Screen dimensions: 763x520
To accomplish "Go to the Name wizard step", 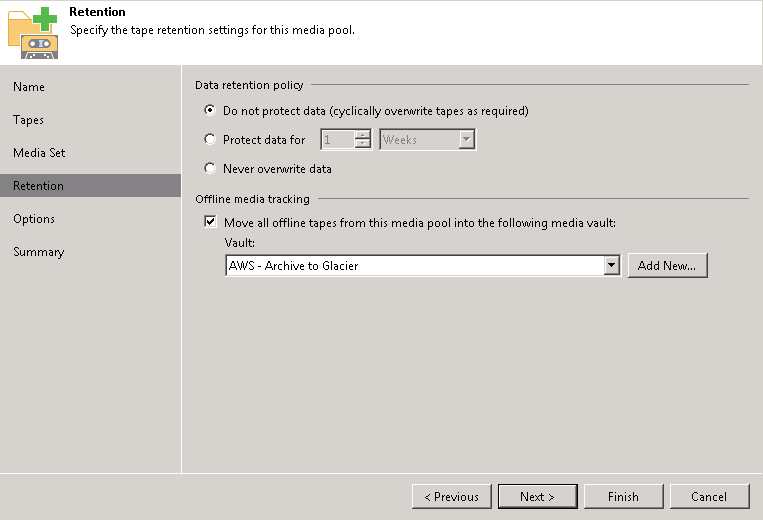I will click(29, 87).
